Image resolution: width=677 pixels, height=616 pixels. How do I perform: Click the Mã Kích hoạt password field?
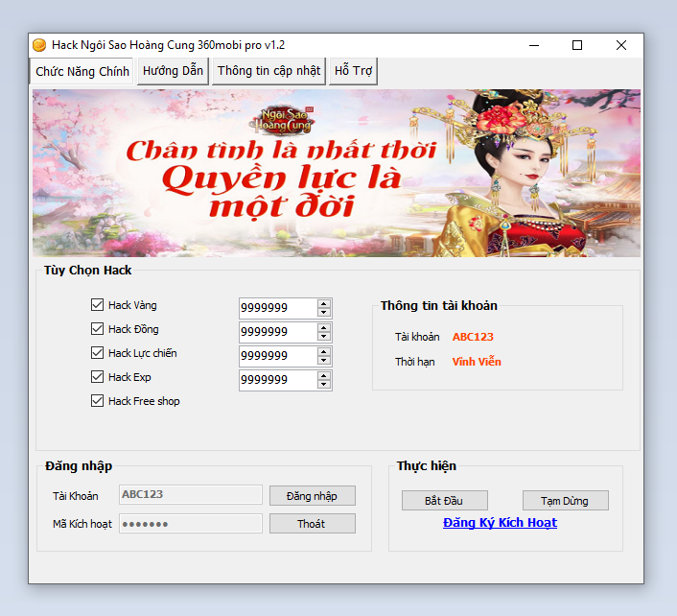click(190, 524)
